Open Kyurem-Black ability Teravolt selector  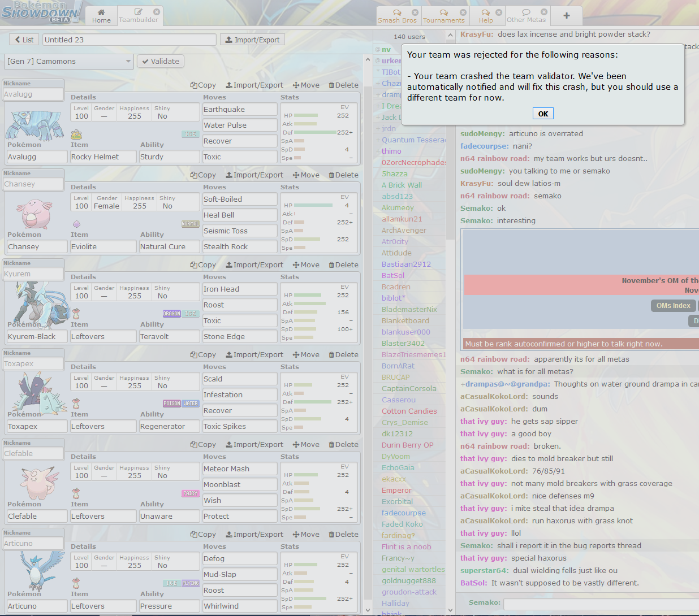tap(169, 337)
